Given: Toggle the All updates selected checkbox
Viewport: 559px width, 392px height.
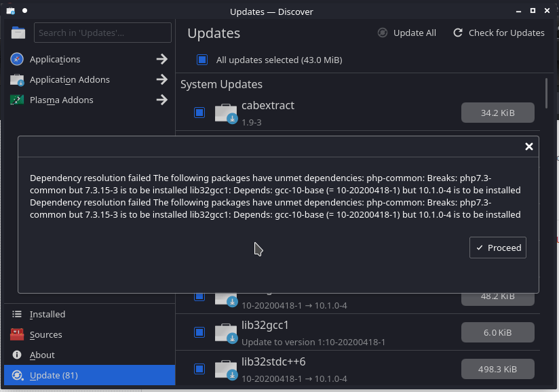Looking at the screenshot, I should (202, 60).
